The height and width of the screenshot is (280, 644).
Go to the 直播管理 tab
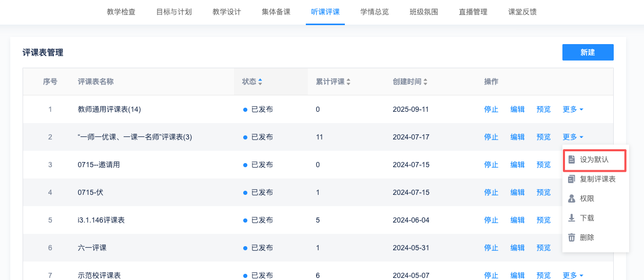point(473,12)
